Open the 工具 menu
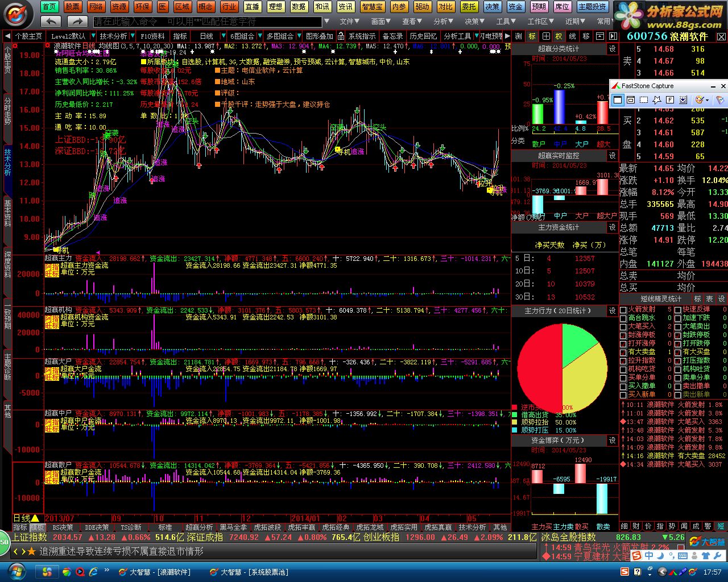This screenshot has width=728, height=582. [x=505, y=22]
